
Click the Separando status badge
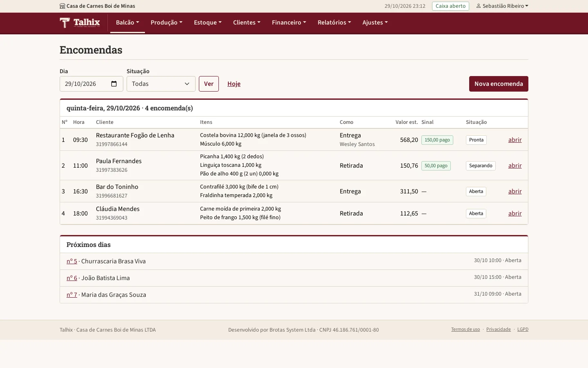pos(481,166)
